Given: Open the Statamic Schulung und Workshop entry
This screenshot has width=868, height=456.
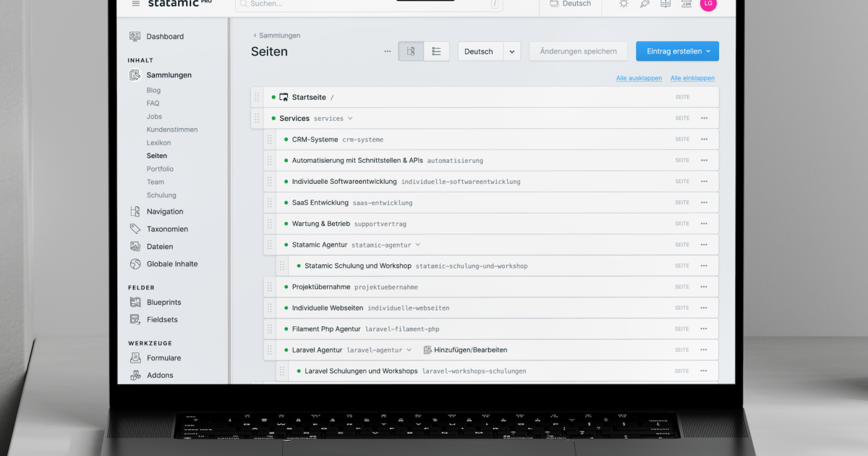Looking at the screenshot, I should click(x=358, y=266).
